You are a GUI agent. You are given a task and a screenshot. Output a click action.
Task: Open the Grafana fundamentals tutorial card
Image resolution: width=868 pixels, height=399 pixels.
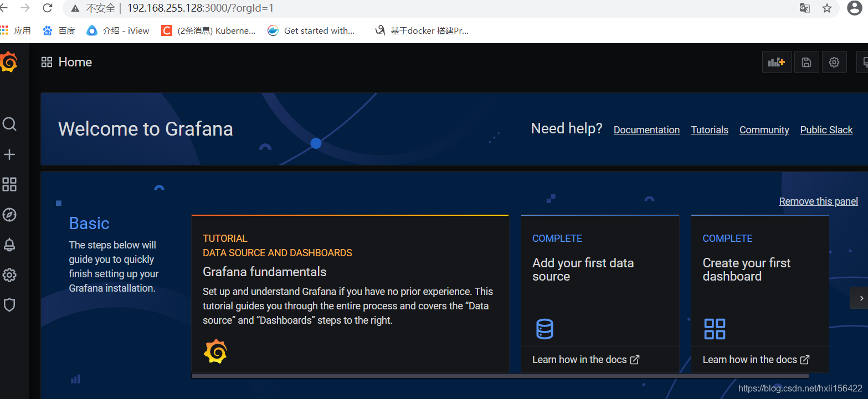point(350,293)
